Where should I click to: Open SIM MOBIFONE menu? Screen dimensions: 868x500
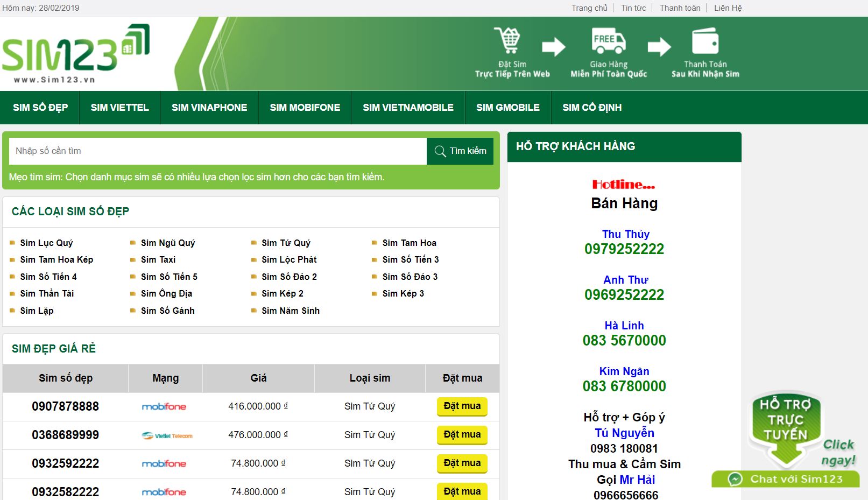tap(305, 108)
